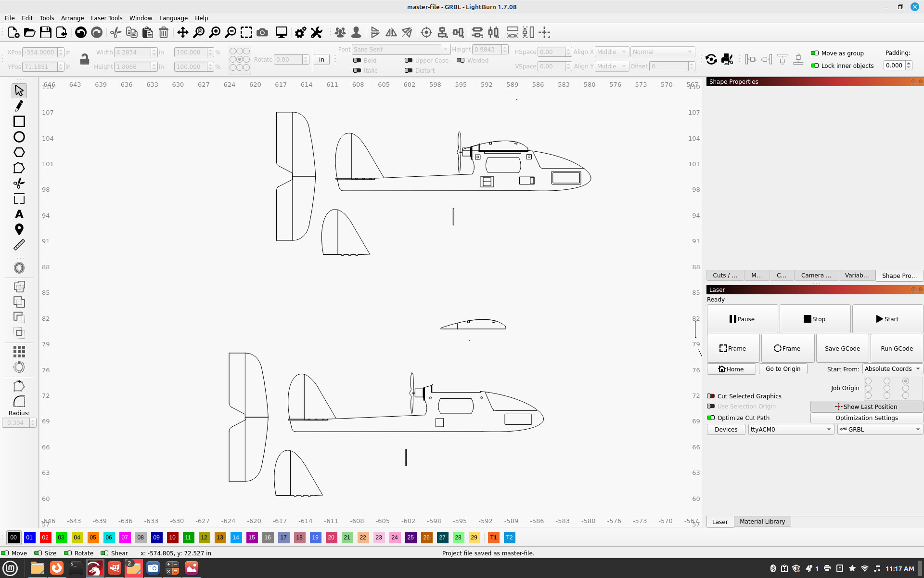Screen dimensions: 924x578
Task: Open camera capture tool
Action: click(x=262, y=32)
